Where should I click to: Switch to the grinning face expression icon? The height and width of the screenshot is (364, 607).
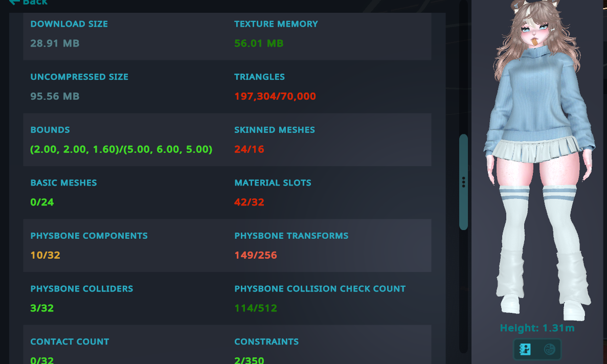pyautogui.click(x=549, y=349)
